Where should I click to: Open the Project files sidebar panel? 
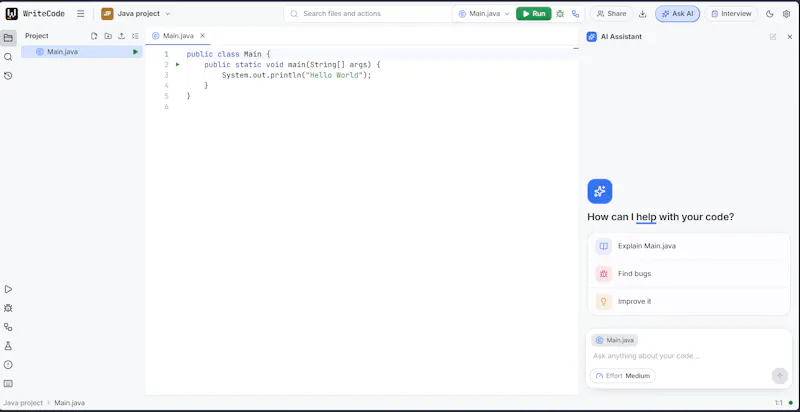coord(8,38)
